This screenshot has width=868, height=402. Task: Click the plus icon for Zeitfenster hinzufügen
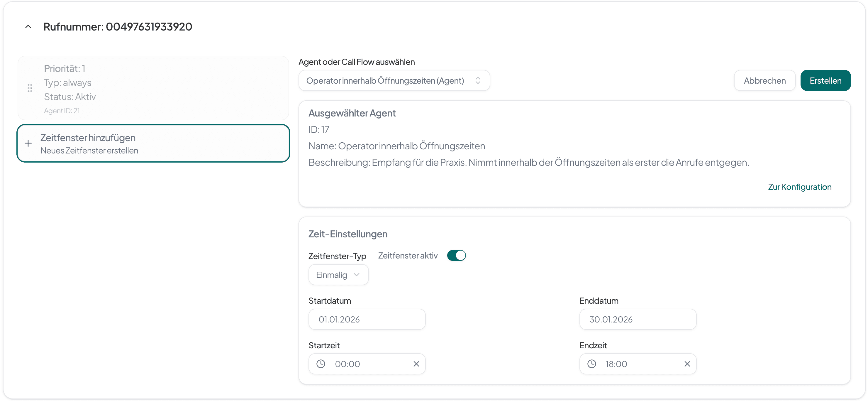[28, 143]
